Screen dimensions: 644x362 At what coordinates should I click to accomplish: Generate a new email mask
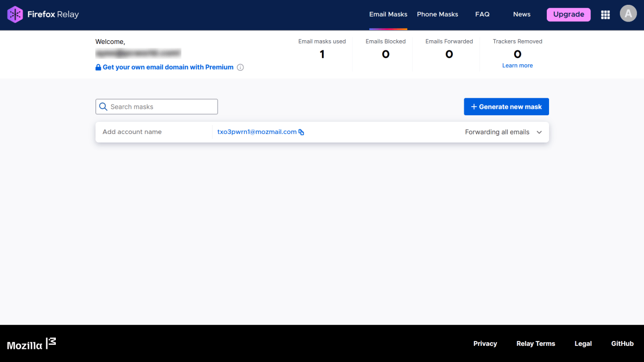point(506,107)
